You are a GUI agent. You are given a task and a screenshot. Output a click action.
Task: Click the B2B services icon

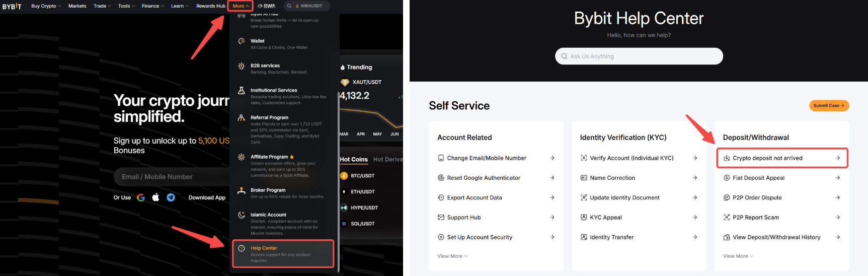242,66
